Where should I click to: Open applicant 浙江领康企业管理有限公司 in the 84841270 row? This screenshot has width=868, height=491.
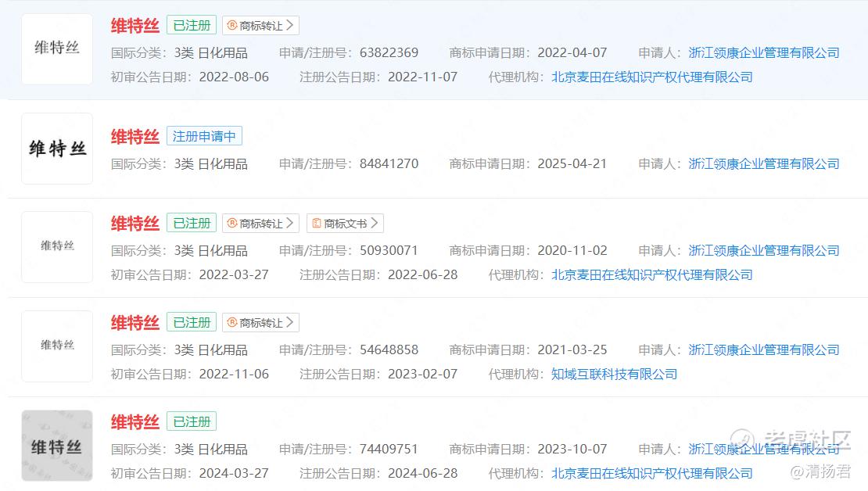pos(764,164)
